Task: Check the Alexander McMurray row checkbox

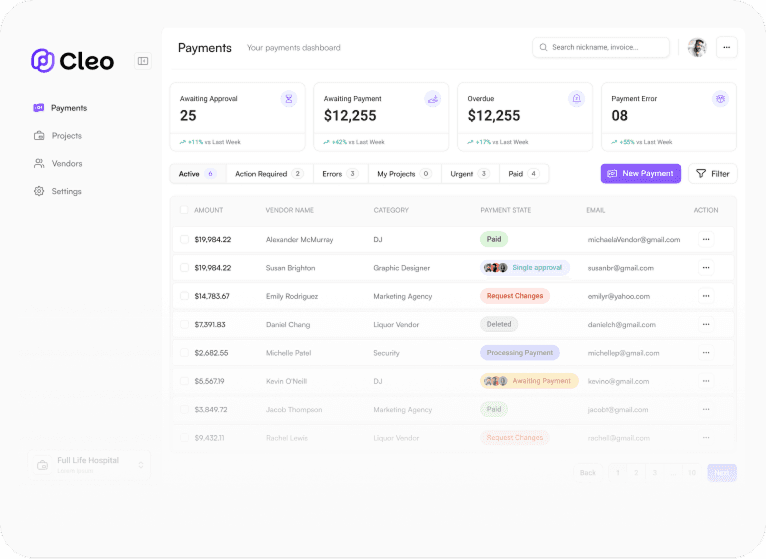Action: [x=184, y=239]
